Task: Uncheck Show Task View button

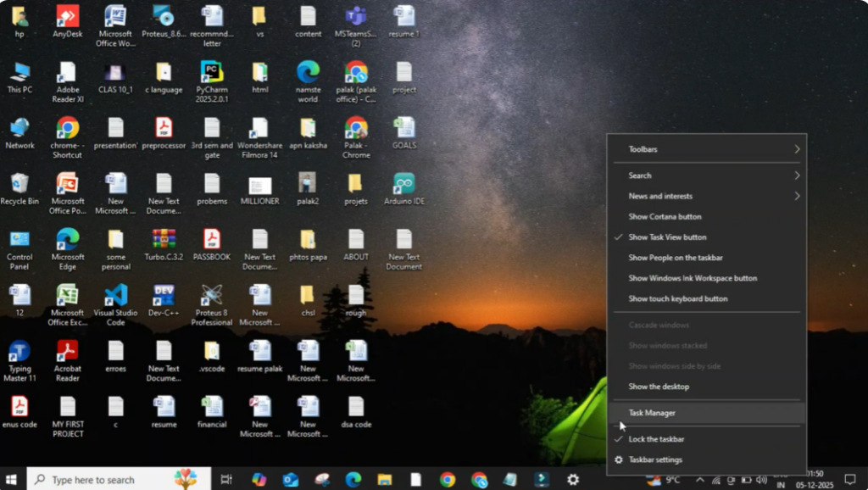Action: pos(669,237)
